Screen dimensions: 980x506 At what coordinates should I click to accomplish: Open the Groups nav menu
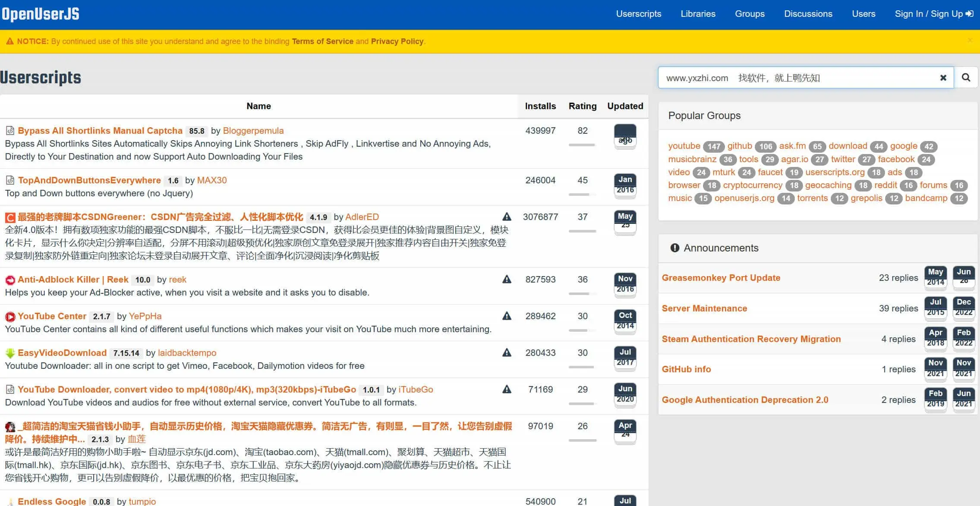pos(750,14)
